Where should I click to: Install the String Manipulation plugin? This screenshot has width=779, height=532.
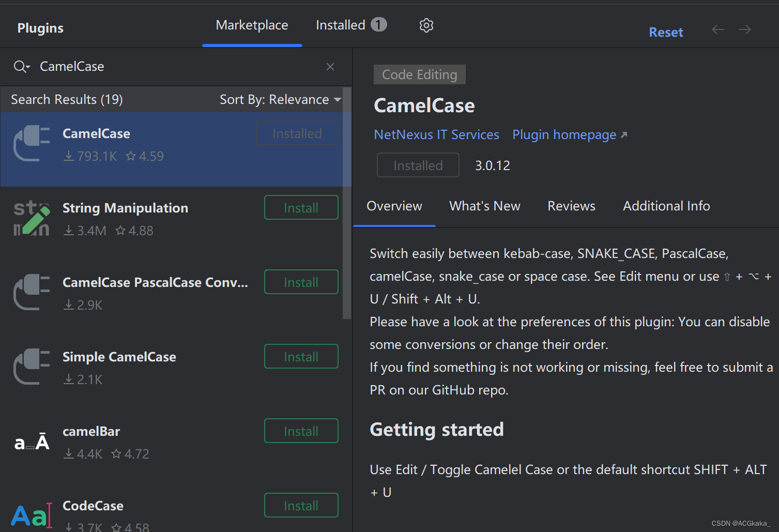pyautogui.click(x=301, y=207)
